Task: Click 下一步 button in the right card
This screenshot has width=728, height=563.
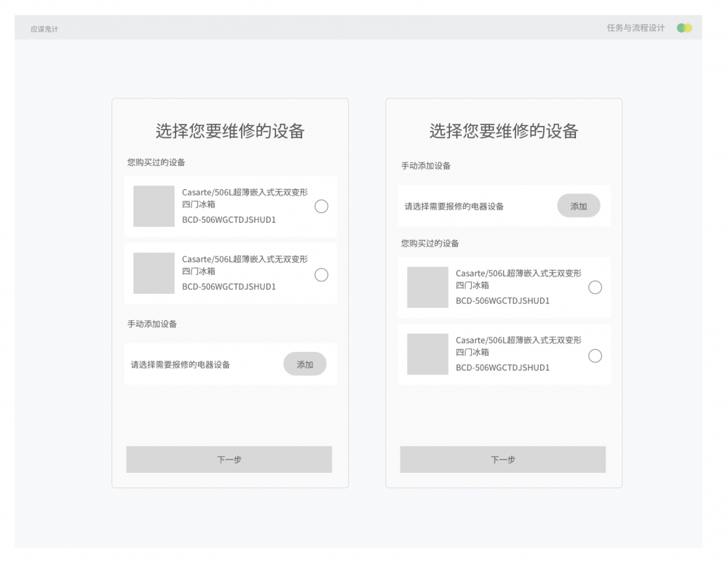Action: pyautogui.click(x=503, y=460)
